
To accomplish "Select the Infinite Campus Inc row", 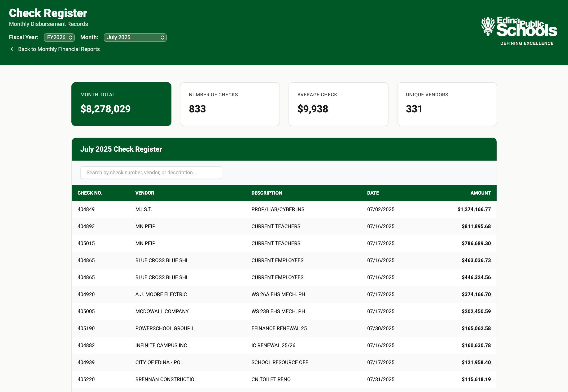I will click(284, 345).
